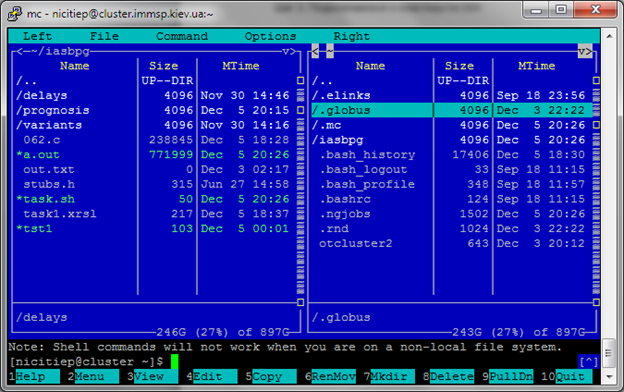This screenshot has height=392, width=624.
Task: Sort right panel by MTime header
Action: coord(536,66)
